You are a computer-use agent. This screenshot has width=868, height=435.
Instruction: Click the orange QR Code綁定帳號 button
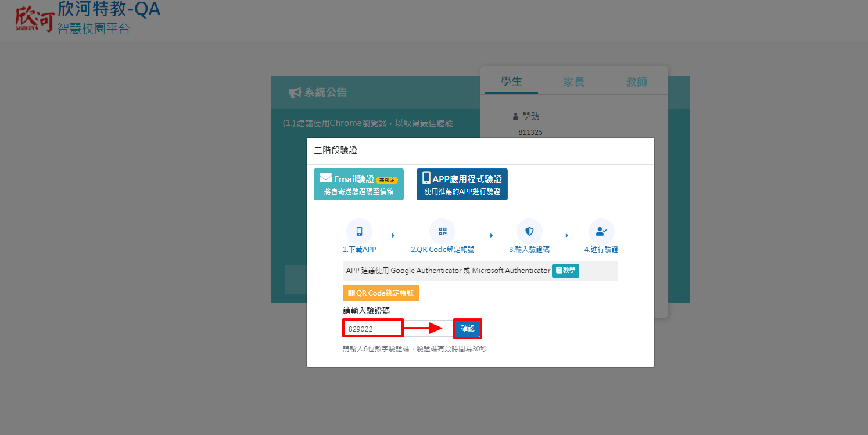[381, 293]
